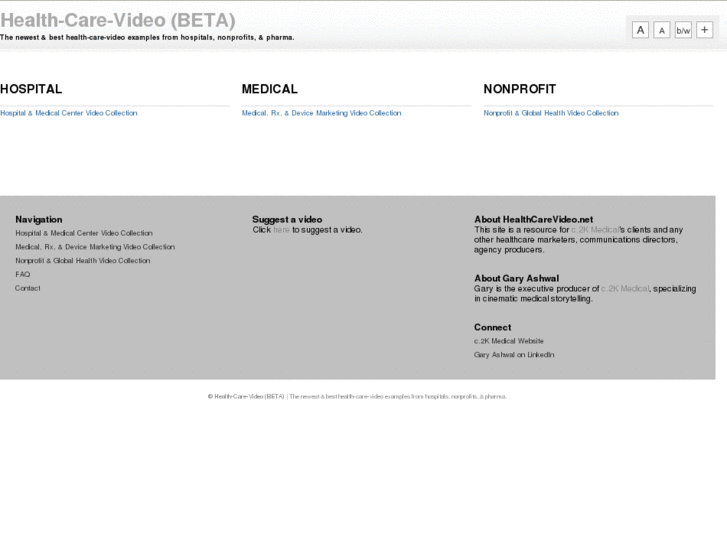Open Nonprofit & Global Health Video Collection under NONPROFIT
The height and width of the screenshot is (545, 727).
click(551, 113)
